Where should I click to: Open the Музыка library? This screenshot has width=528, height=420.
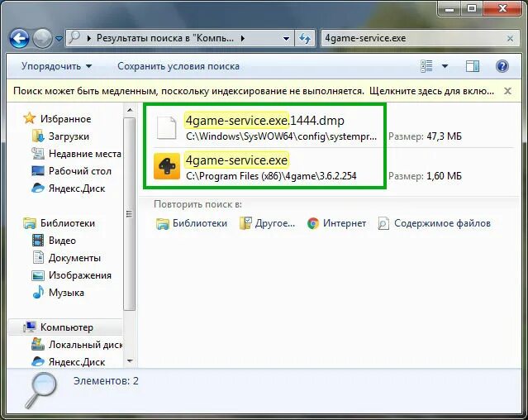(66, 293)
